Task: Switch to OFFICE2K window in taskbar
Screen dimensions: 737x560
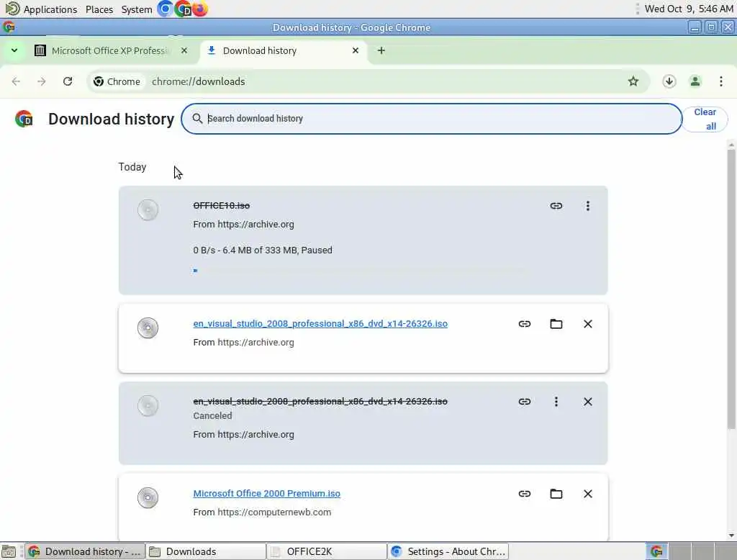Action: 326,551
